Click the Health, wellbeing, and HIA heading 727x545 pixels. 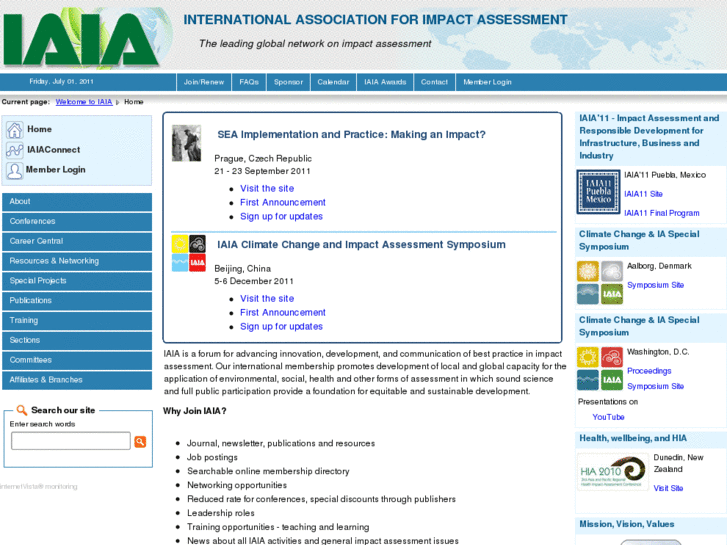[633, 438]
